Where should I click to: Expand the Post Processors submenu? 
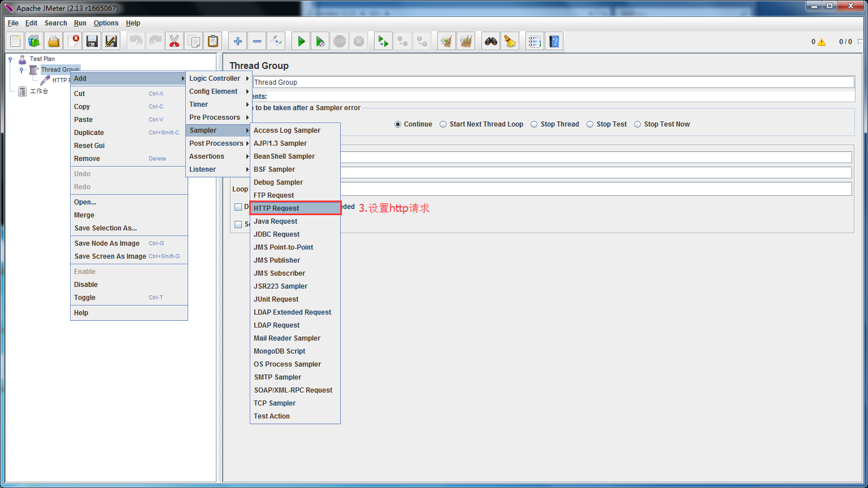point(219,143)
